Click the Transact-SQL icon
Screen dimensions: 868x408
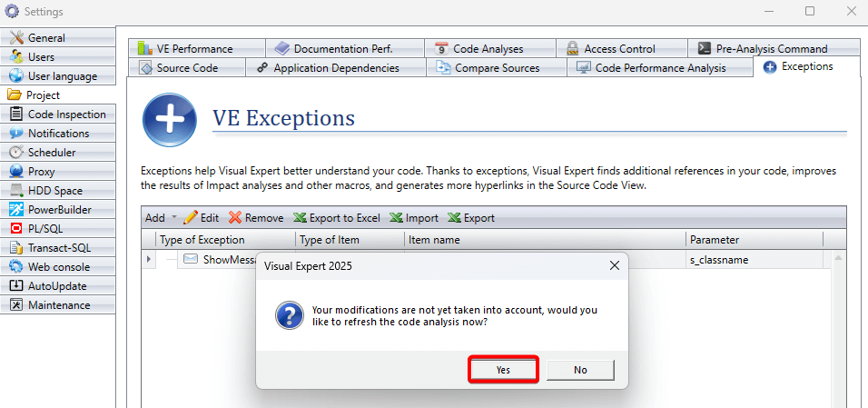coord(17,248)
